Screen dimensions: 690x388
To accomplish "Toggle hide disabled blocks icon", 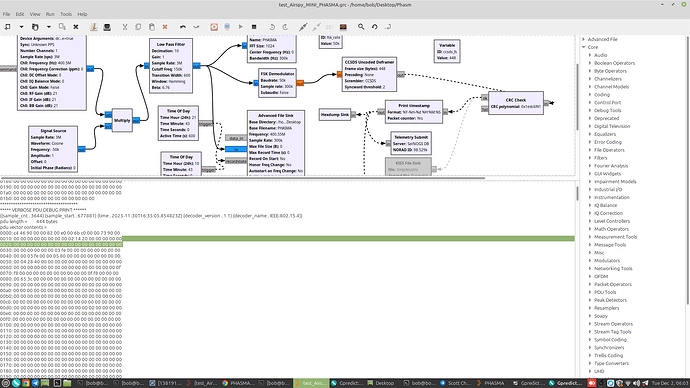I will coord(343,27).
